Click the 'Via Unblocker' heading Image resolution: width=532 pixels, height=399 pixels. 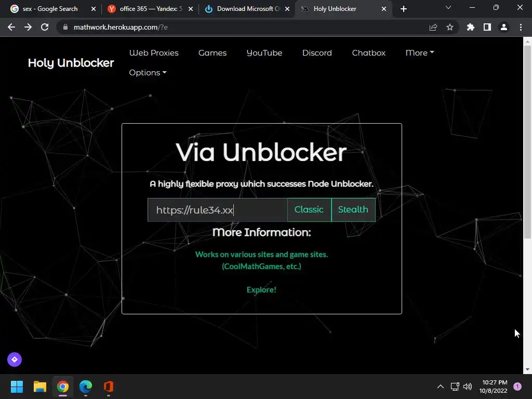click(x=261, y=152)
